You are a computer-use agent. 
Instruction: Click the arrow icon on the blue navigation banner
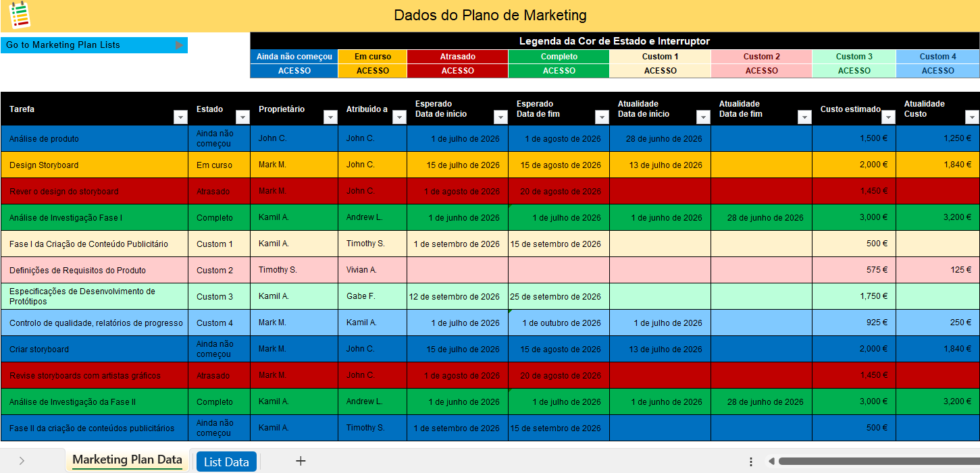coord(179,45)
